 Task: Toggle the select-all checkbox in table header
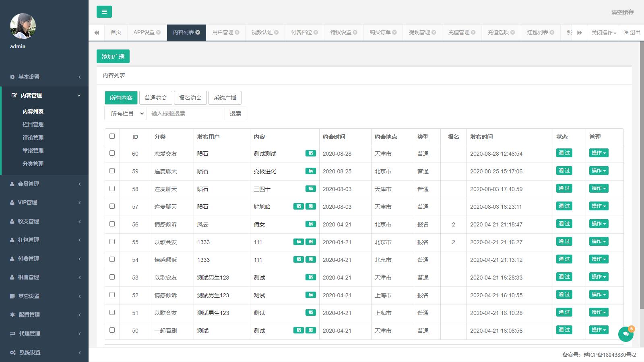tap(112, 136)
